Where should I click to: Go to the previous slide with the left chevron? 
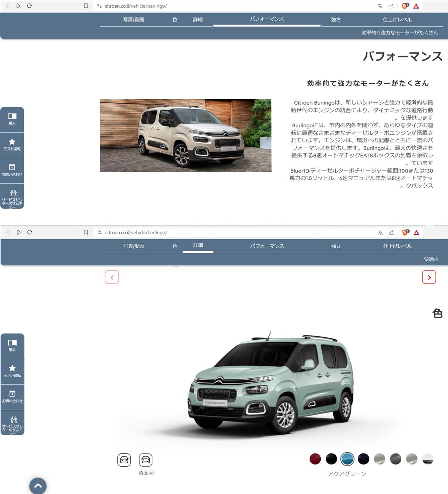(112, 277)
